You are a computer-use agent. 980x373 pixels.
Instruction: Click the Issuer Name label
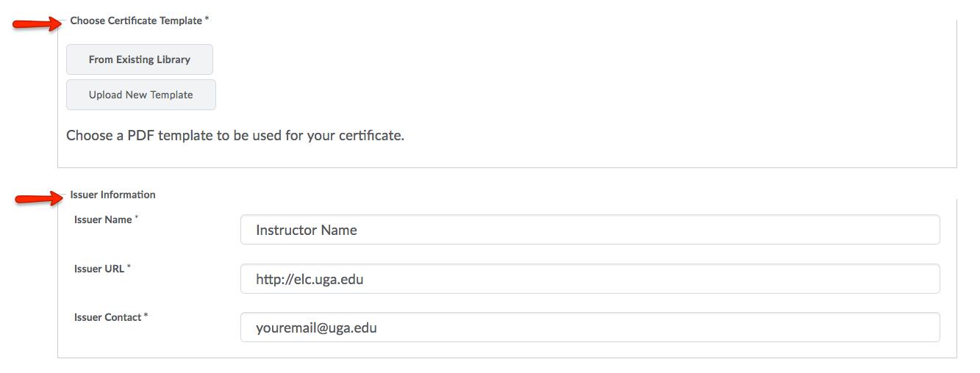point(103,220)
